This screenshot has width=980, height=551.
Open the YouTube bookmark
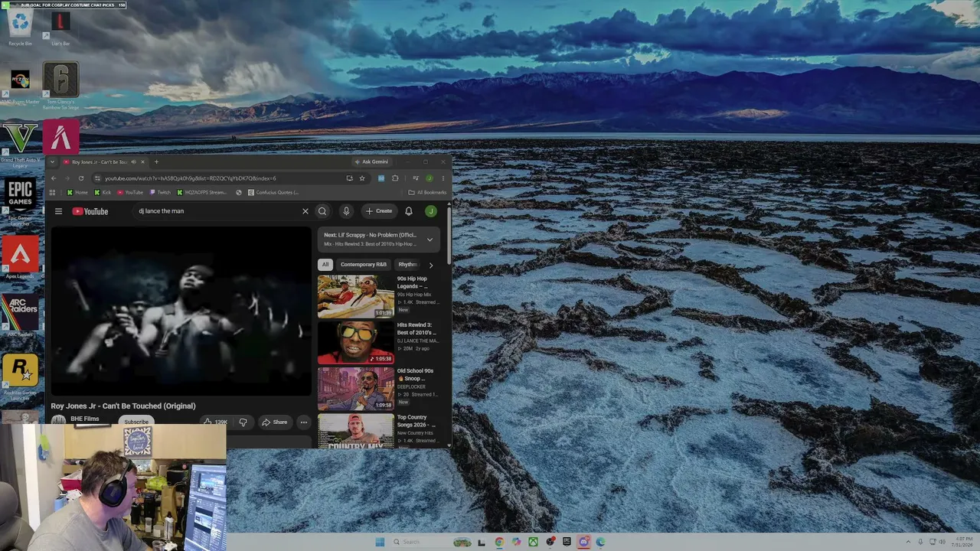[x=130, y=193]
